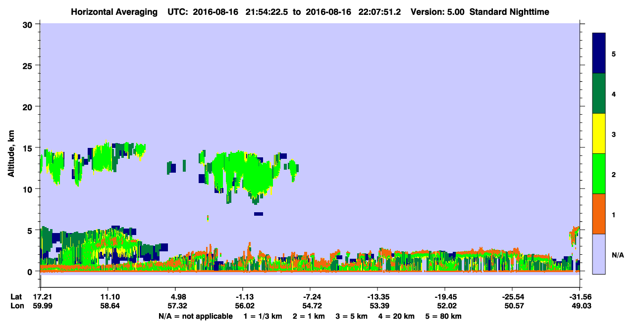
Task: Click 'Version: 5.00' in the title
Action: (x=437, y=12)
